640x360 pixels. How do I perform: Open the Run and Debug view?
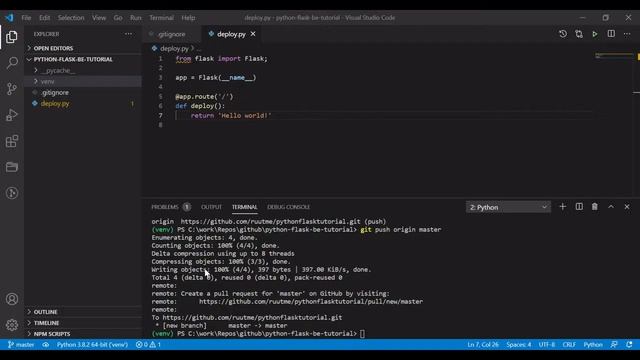click(x=12, y=115)
